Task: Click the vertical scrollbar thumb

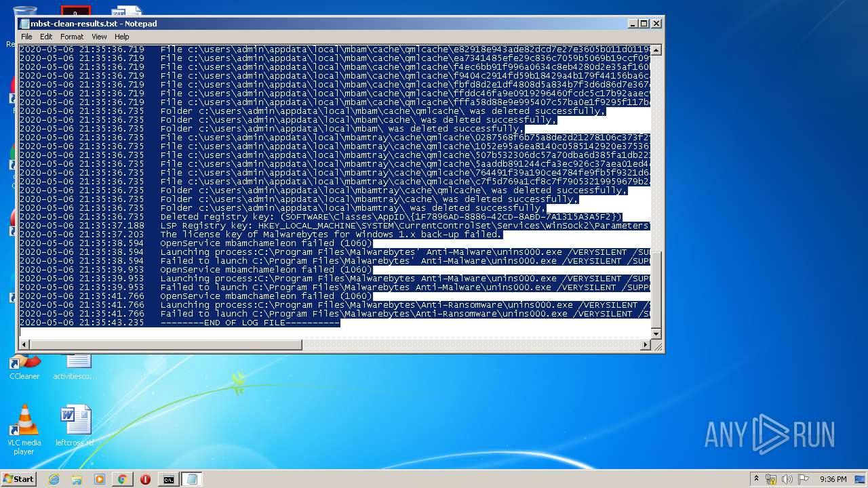Action: [656, 289]
